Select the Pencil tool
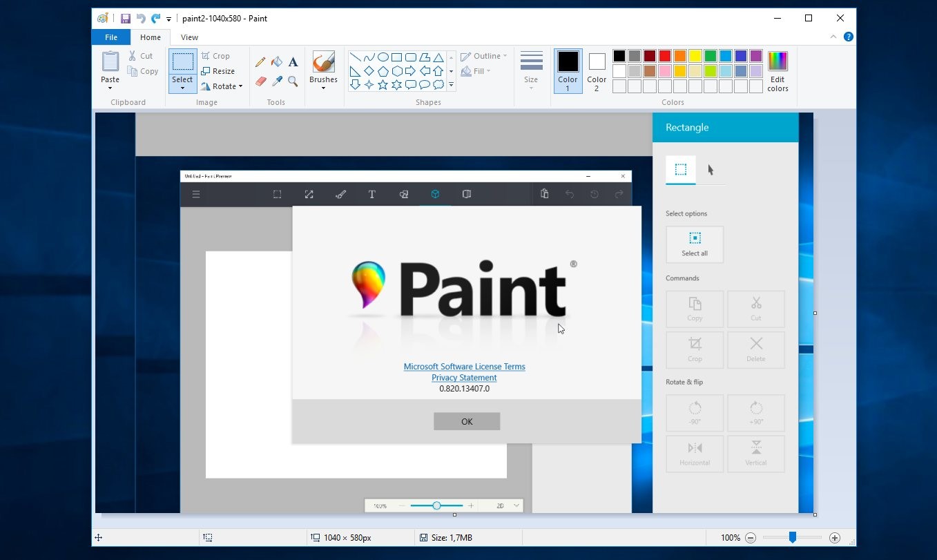The image size is (937, 560). (x=260, y=61)
